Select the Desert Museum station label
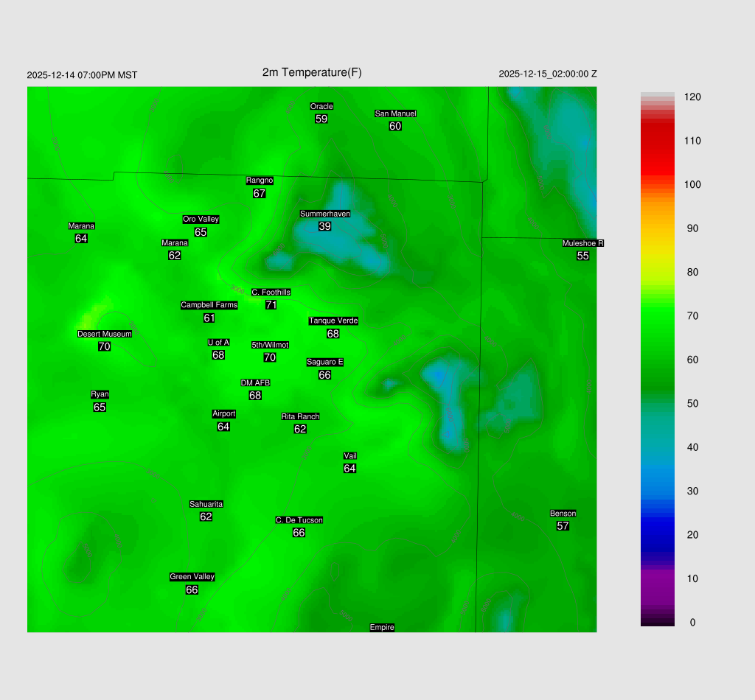Screen dimensions: 755x700 tap(105, 334)
